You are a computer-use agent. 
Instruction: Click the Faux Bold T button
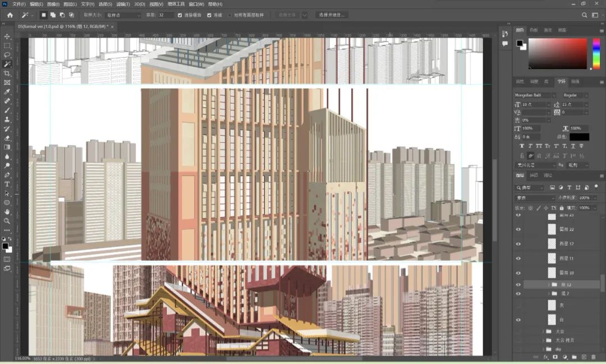(522, 146)
